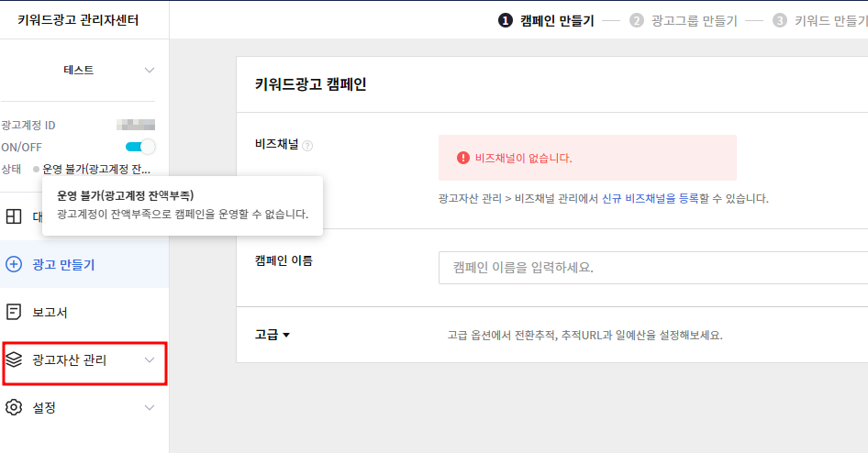Select the 광고자산 관리 menu item

[84, 360]
